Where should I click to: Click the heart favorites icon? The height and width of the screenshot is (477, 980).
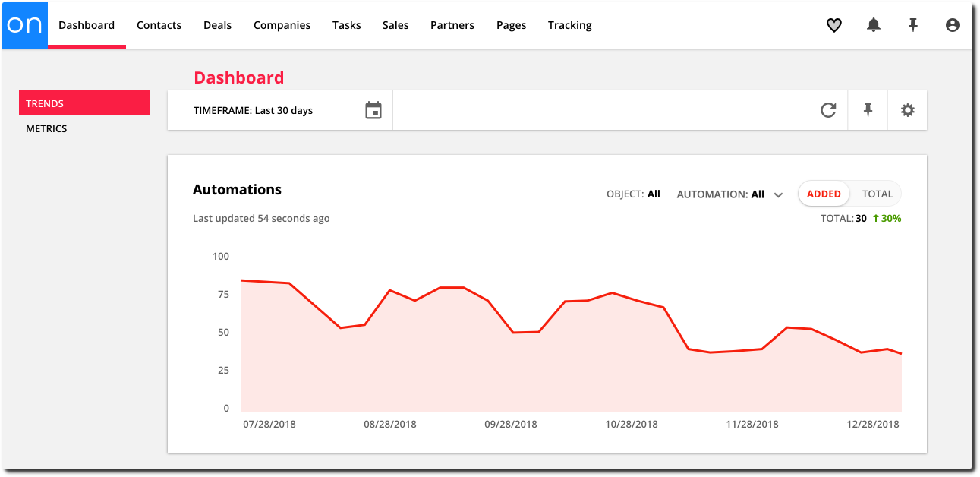click(833, 25)
